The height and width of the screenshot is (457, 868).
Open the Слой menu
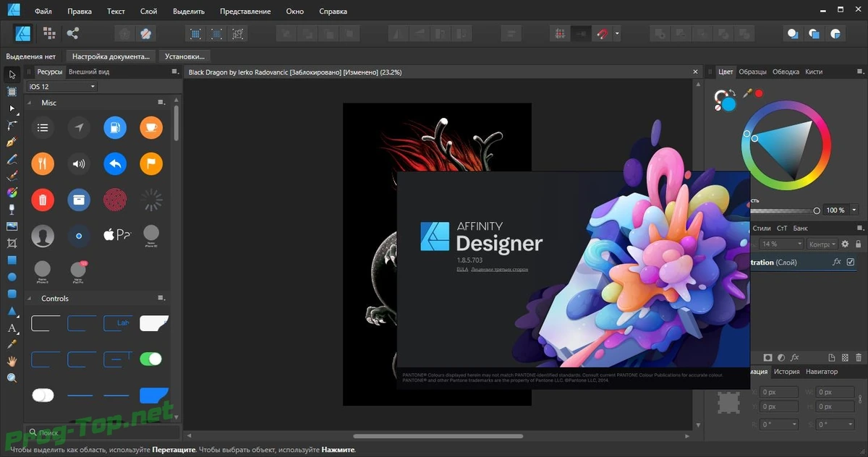(x=148, y=12)
